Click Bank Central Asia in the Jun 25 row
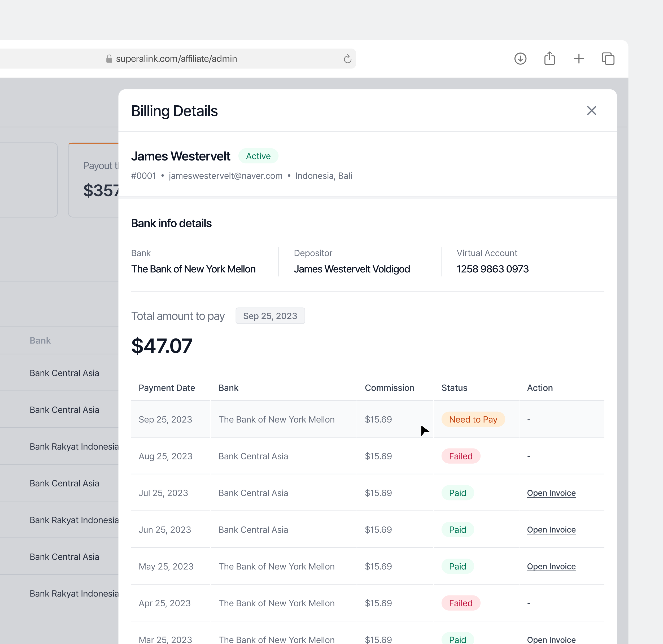663x644 pixels. (x=253, y=530)
